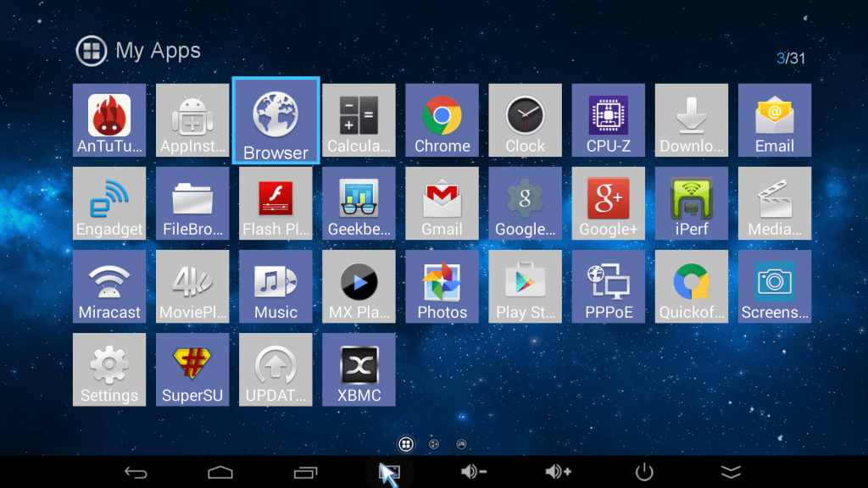Open the Email app
The width and height of the screenshot is (868, 488).
pos(775,120)
